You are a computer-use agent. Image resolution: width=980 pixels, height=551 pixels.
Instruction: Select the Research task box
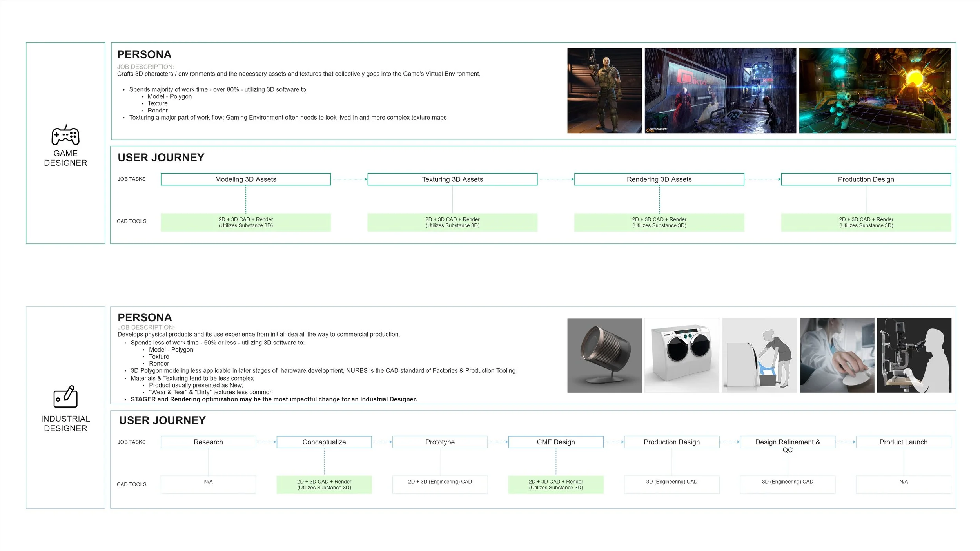click(208, 442)
